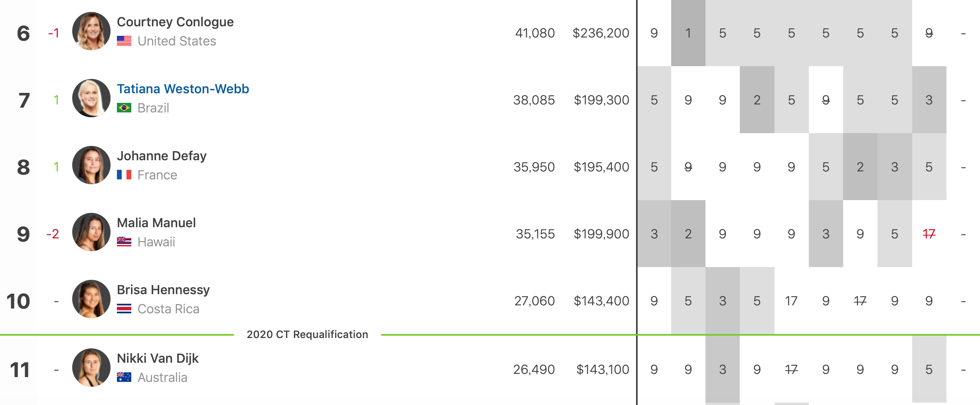Image resolution: width=980 pixels, height=405 pixels.
Task: Click Courtney Conlogue's profile photo
Action: (x=91, y=31)
